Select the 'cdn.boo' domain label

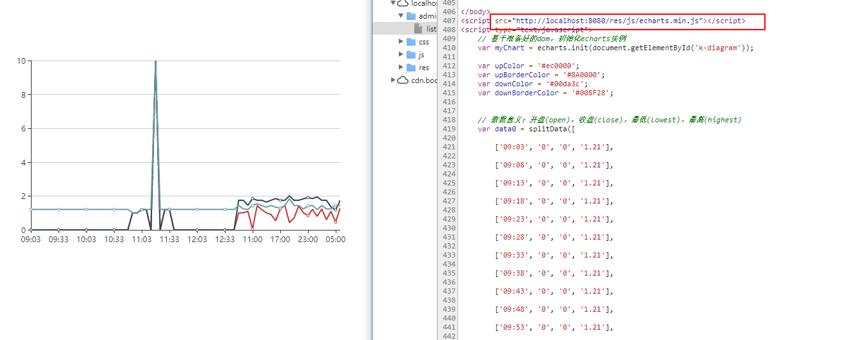click(x=424, y=80)
